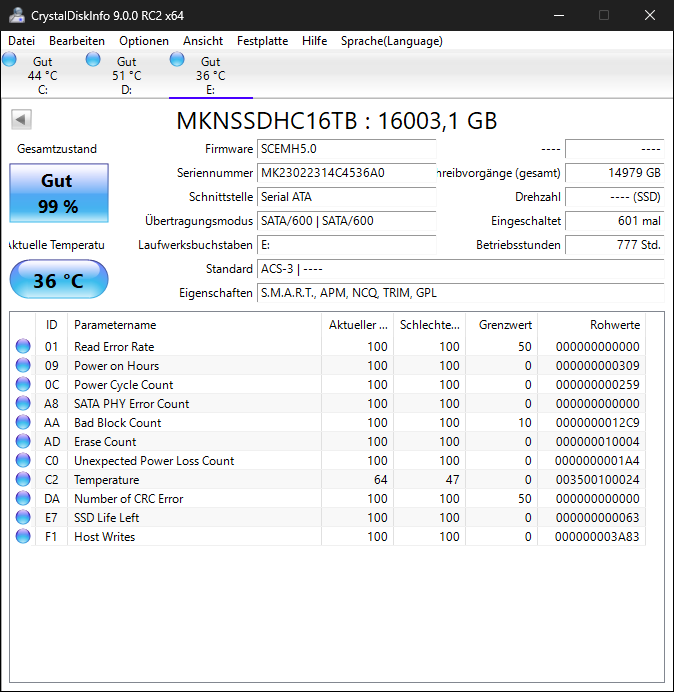Click status orb for Read Error Rate

tap(23, 346)
